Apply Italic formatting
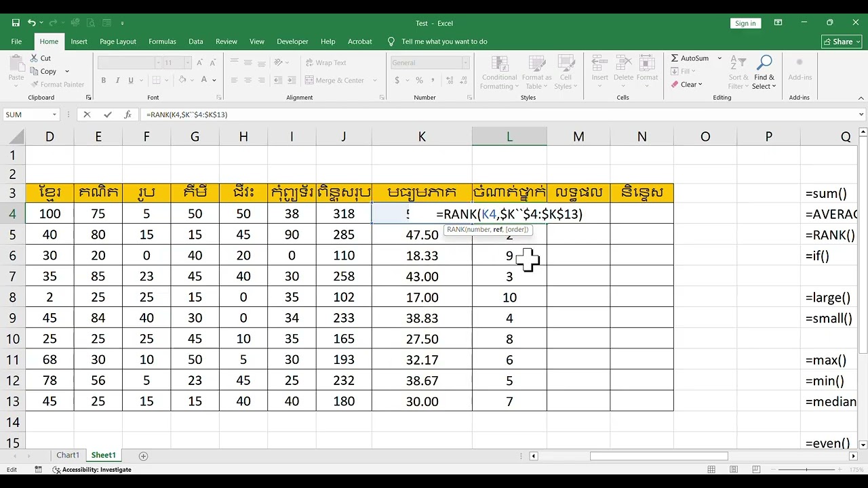Viewport: 868px width, 488px height. (117, 80)
